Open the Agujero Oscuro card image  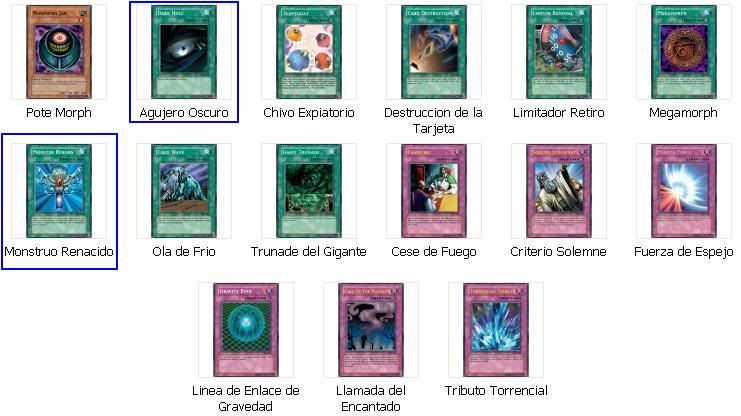click(x=184, y=52)
